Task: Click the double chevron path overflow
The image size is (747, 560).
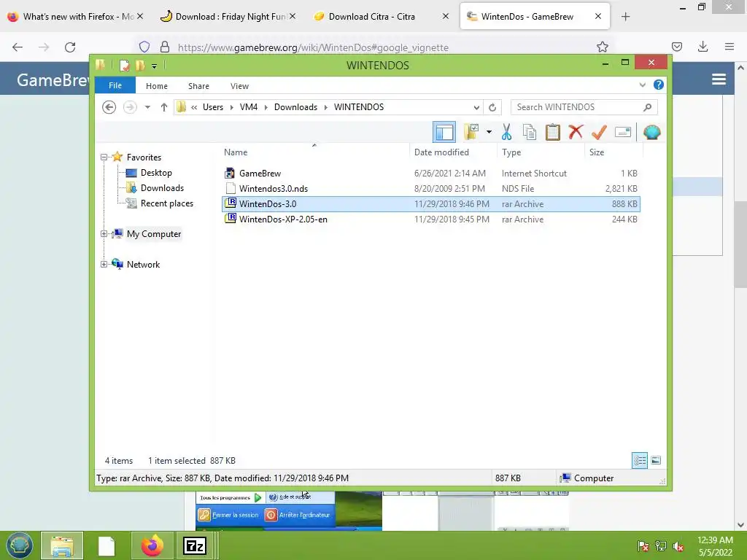Action: pyautogui.click(x=194, y=107)
